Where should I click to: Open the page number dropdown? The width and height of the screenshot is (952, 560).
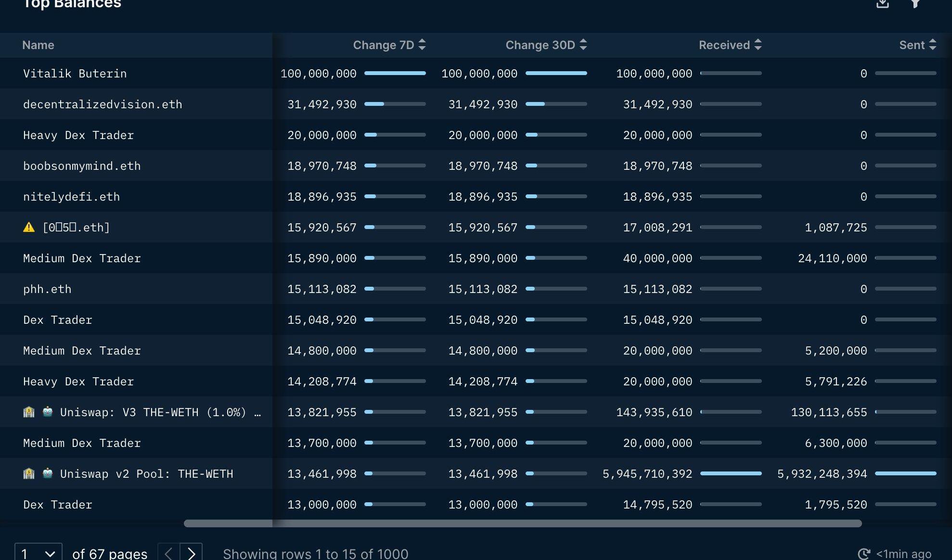tap(39, 553)
